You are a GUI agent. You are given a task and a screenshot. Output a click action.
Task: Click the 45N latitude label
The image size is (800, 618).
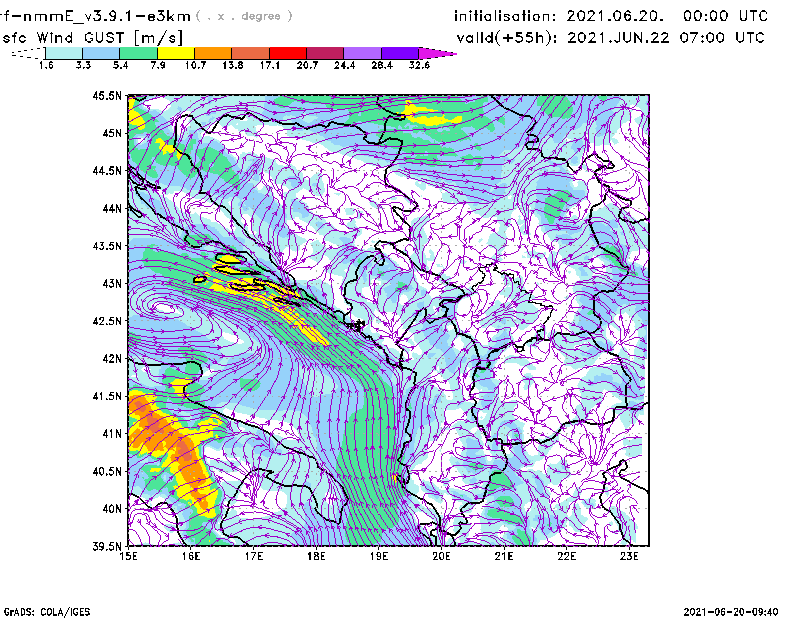112,133
